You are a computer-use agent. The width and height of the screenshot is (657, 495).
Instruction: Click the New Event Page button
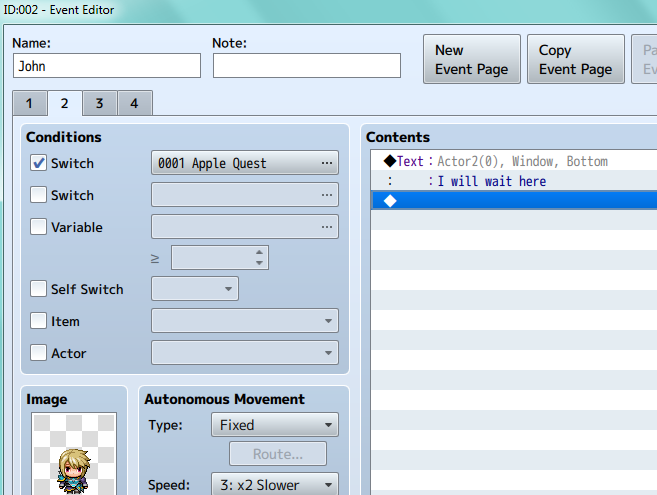click(x=472, y=59)
